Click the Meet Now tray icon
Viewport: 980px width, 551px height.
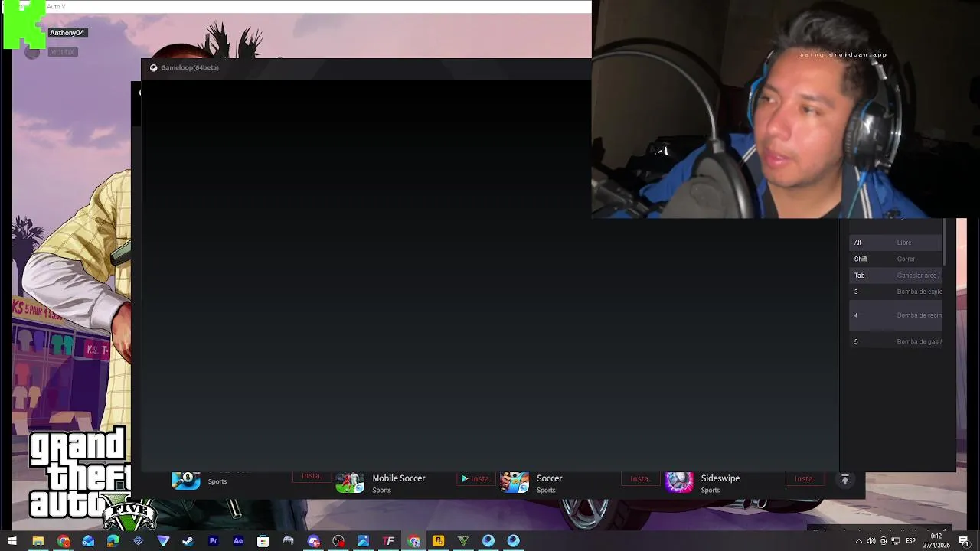[884, 541]
